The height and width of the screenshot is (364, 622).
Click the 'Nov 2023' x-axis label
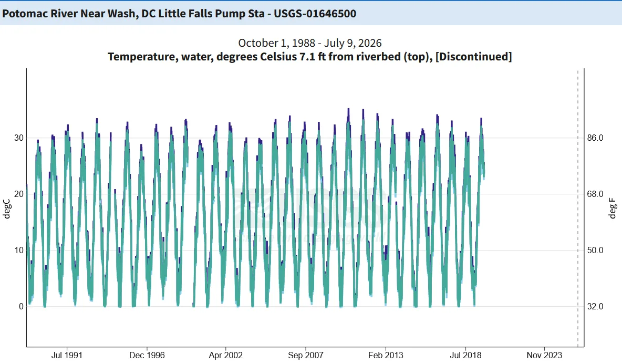[x=544, y=355]
